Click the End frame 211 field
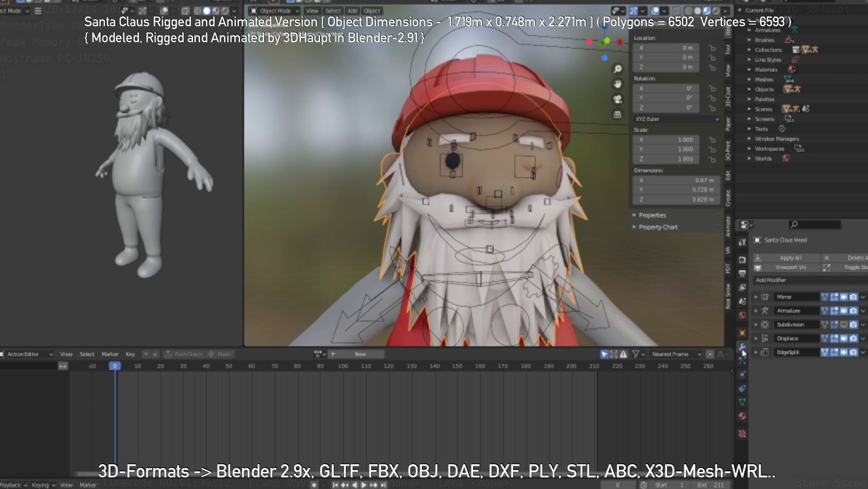This screenshot has width=868, height=489. [x=710, y=485]
